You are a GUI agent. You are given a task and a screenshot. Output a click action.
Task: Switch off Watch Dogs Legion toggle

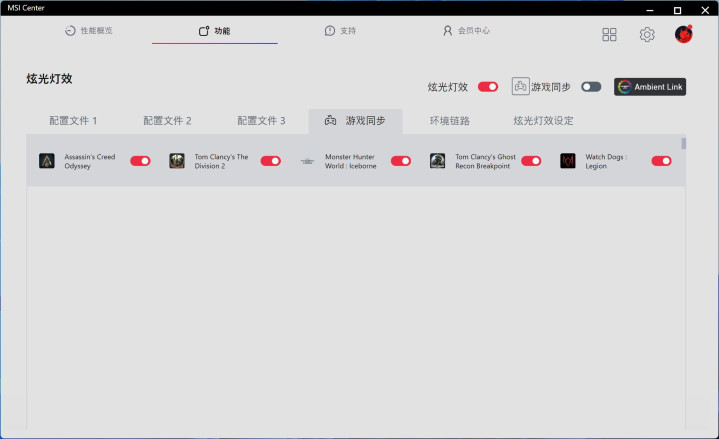click(661, 161)
